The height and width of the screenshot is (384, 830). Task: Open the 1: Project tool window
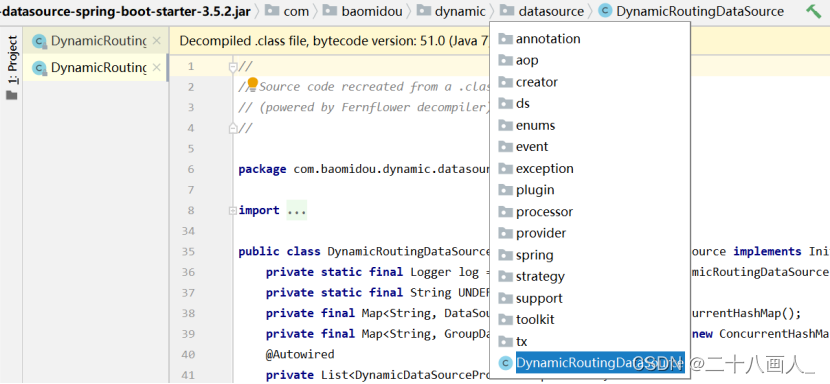click(x=13, y=60)
